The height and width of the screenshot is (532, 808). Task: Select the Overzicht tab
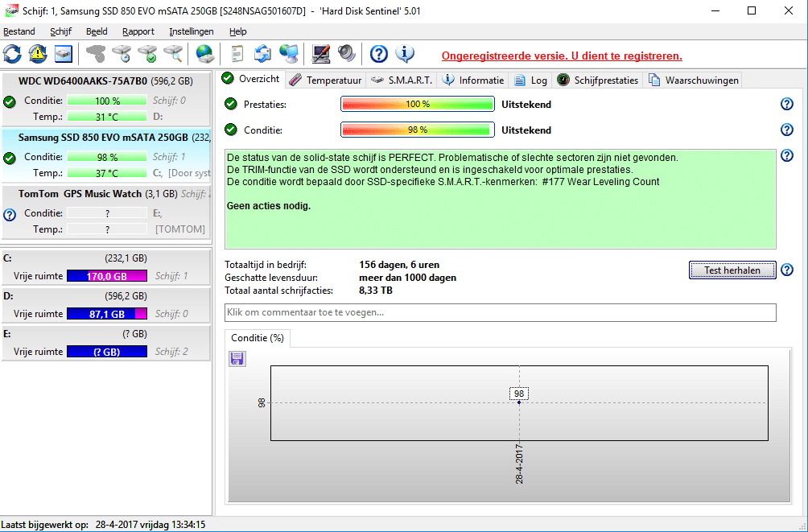pos(251,79)
